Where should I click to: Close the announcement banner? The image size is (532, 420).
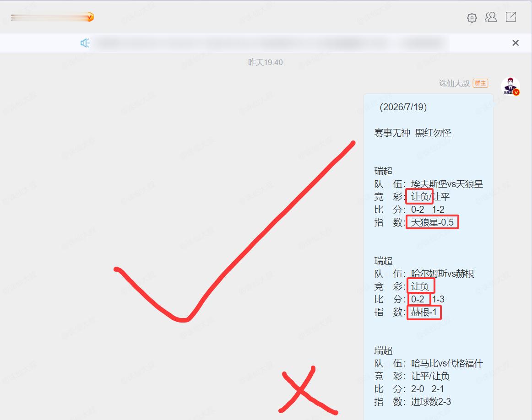(516, 43)
